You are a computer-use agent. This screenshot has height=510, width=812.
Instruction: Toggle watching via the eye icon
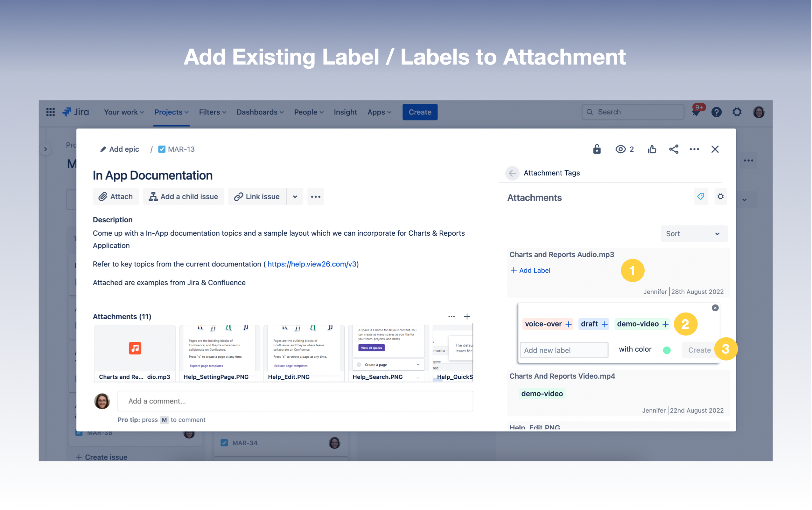pyautogui.click(x=620, y=149)
